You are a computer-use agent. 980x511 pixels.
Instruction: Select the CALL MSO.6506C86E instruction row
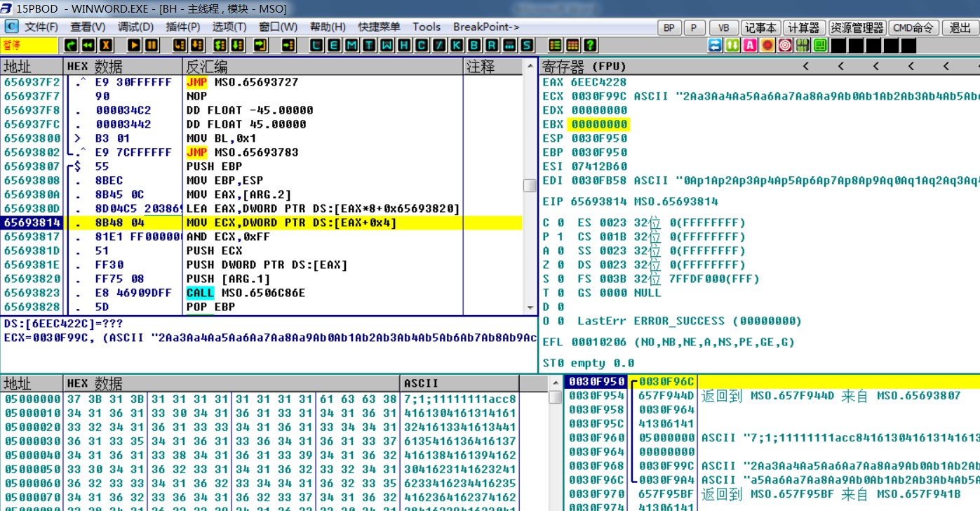(x=262, y=293)
